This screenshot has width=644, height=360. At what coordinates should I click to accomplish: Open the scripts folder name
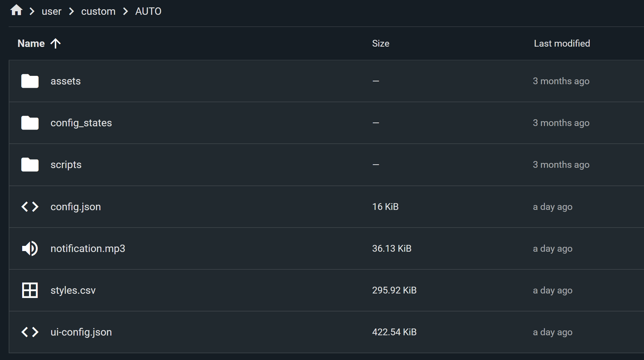pyautogui.click(x=66, y=165)
